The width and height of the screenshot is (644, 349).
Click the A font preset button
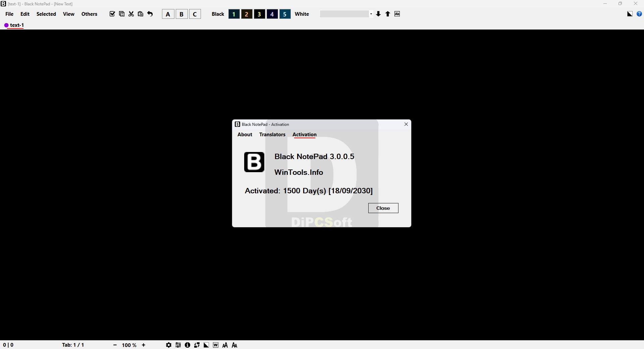(x=168, y=14)
